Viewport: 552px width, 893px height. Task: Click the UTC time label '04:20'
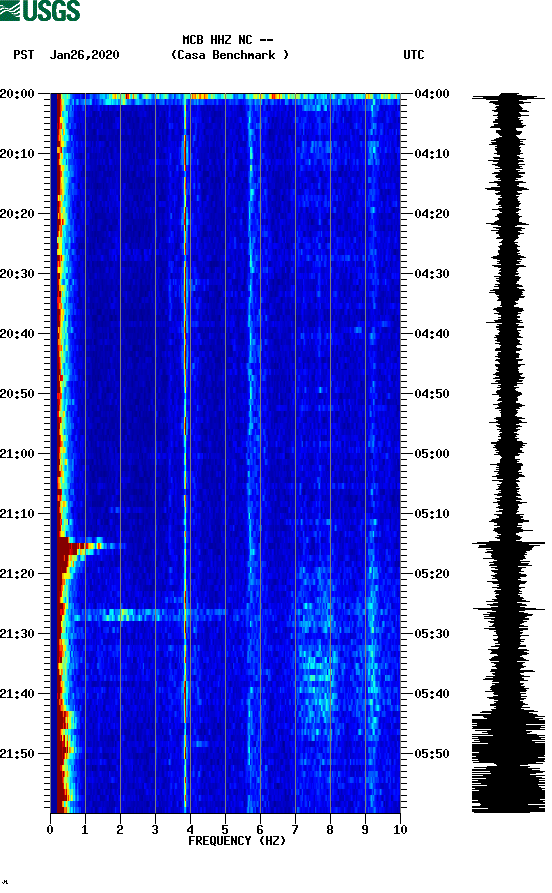432,214
